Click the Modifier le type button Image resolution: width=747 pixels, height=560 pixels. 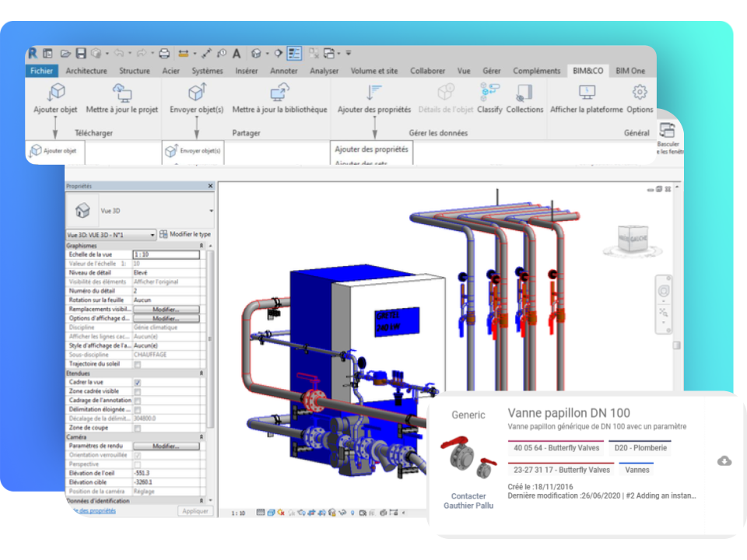click(185, 234)
